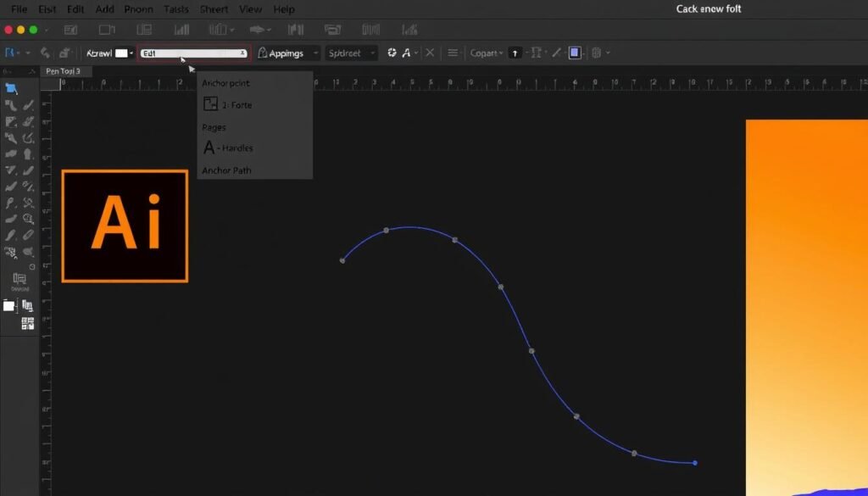Select the blue highlighted selection tool

11,88
